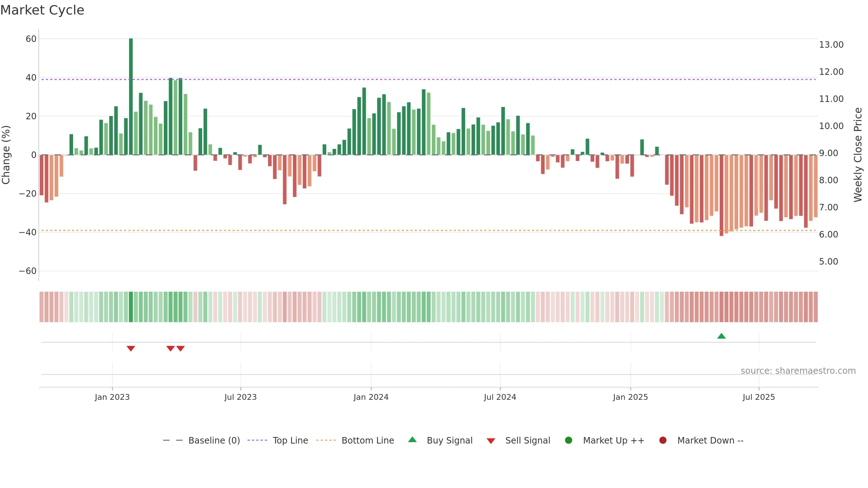Click the lowest red bar below bottom line
The image size is (868, 488).
(x=721, y=195)
